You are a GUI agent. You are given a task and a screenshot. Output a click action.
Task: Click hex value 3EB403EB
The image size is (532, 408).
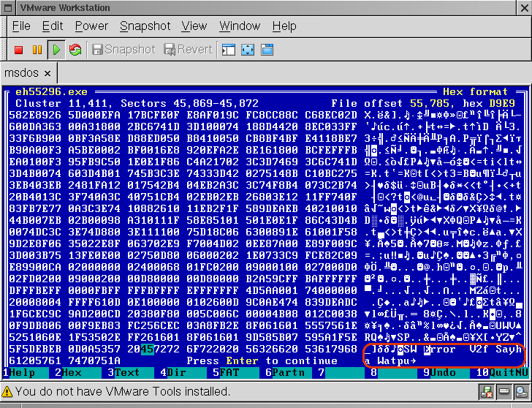coord(35,185)
